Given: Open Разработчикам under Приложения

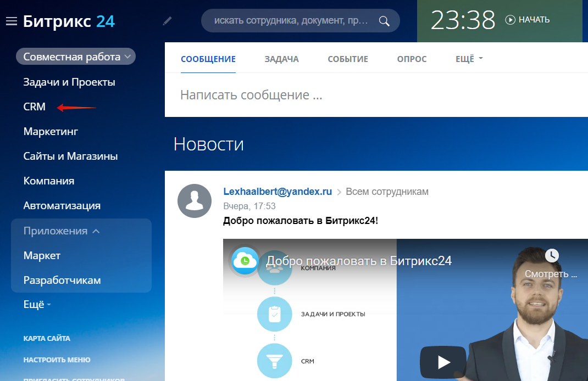Looking at the screenshot, I should (62, 280).
